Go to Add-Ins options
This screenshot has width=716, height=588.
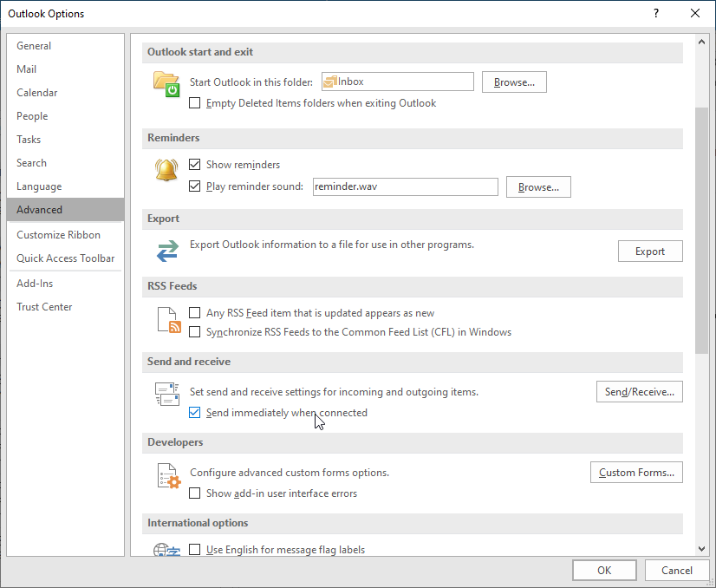click(x=65, y=284)
